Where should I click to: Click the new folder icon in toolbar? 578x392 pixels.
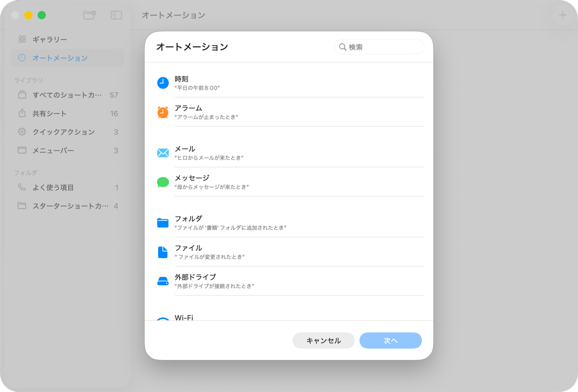tap(89, 15)
